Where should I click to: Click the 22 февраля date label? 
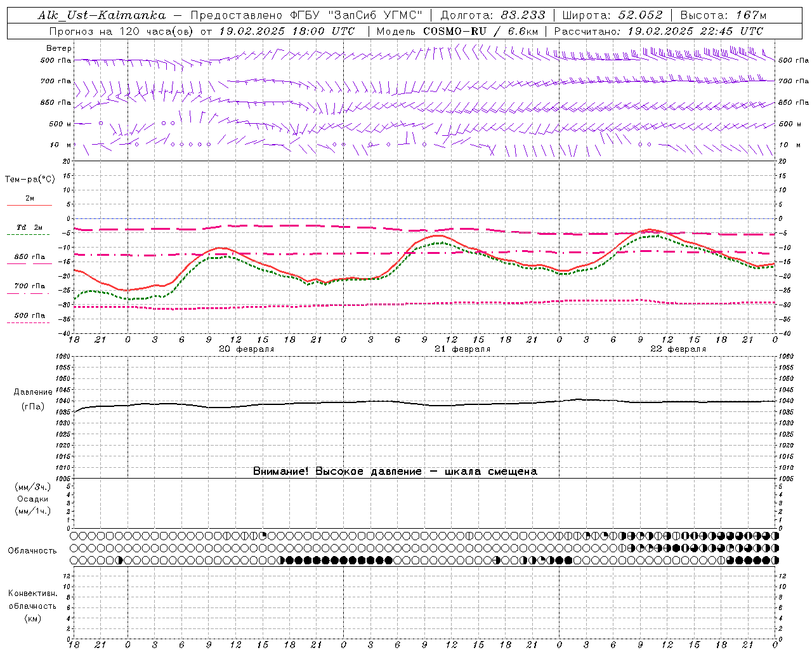(678, 349)
